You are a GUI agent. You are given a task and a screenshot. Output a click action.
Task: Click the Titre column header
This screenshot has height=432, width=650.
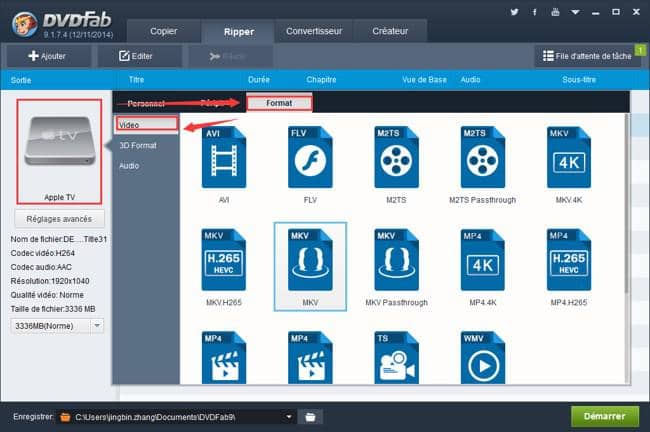pos(136,80)
